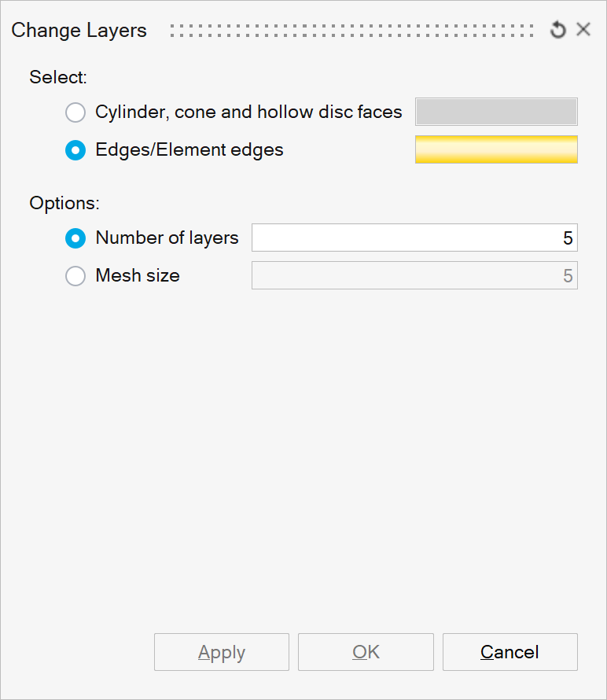The width and height of the screenshot is (607, 700).
Task: Choose the Edges/Element edges radio button
Action: 75,150
